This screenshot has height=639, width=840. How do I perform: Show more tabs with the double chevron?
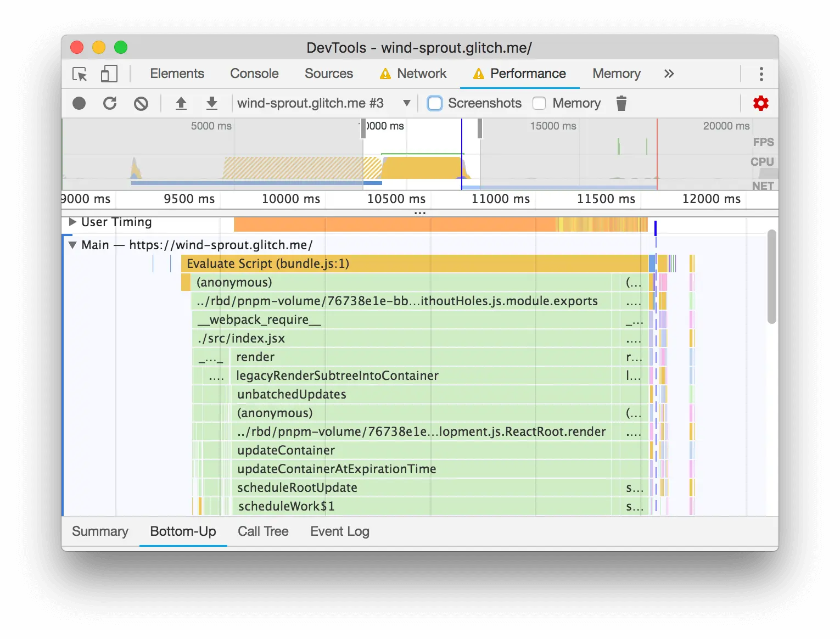pos(669,74)
